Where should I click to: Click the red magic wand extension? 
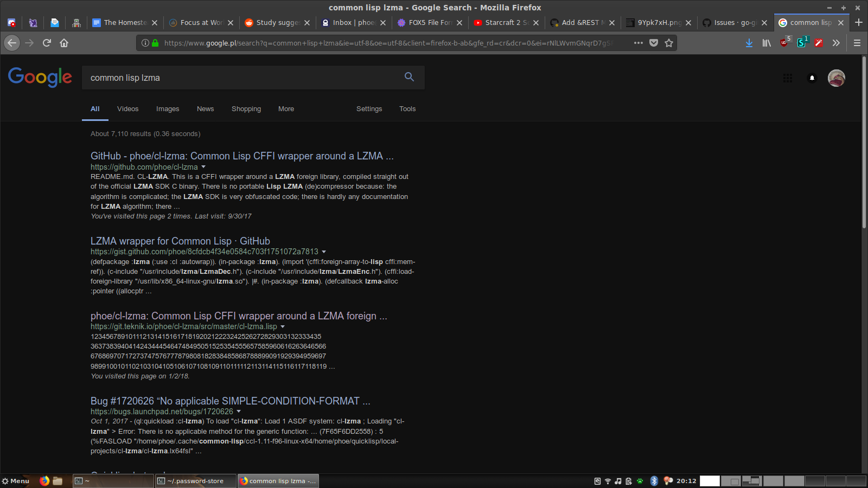pyautogui.click(x=819, y=43)
